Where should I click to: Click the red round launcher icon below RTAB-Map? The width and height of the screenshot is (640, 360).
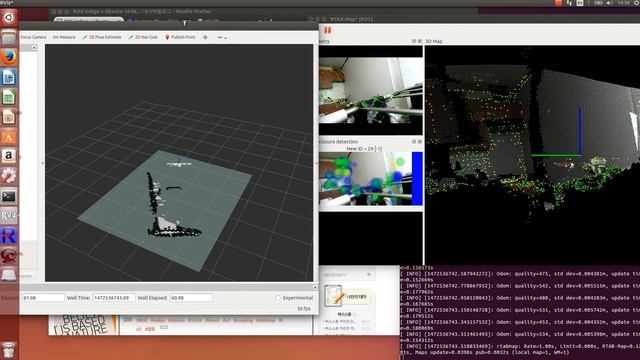[x=9, y=256]
